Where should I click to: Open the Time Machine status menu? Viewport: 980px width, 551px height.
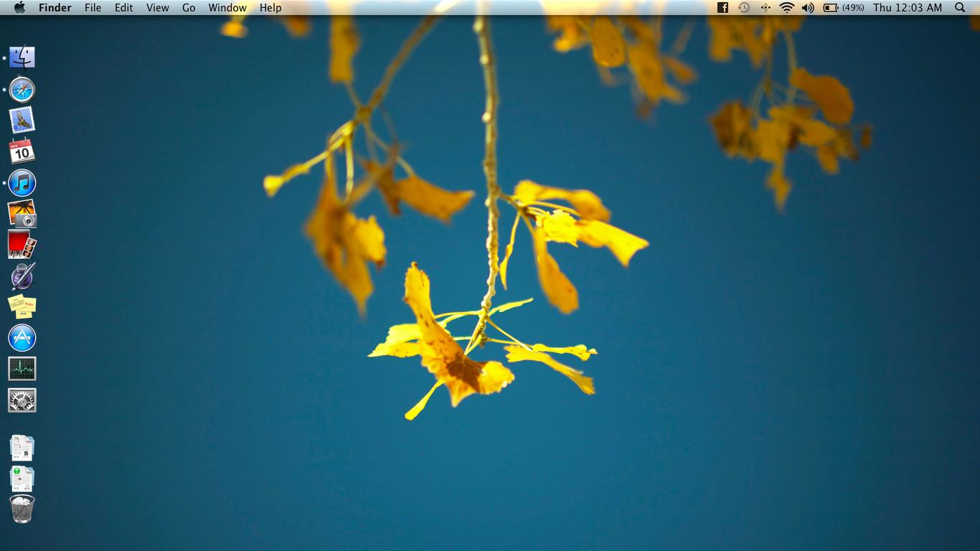(744, 8)
